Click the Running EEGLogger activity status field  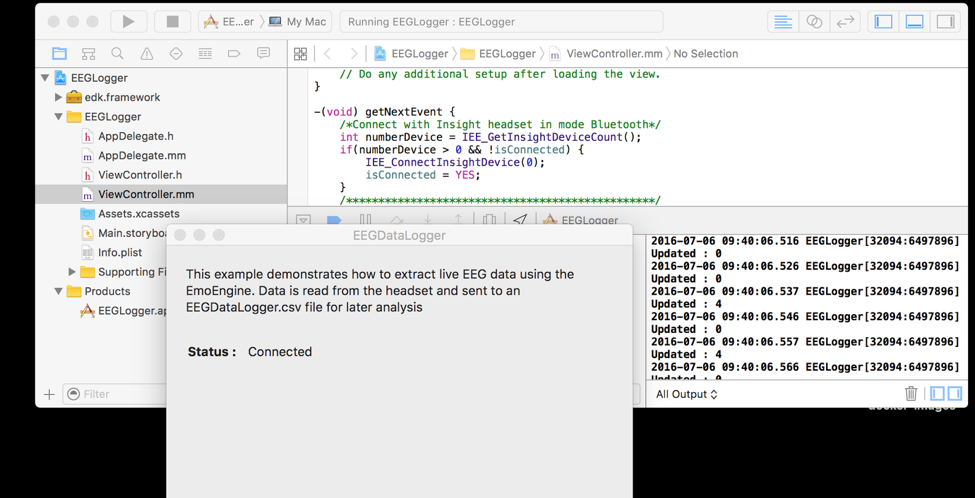point(501,22)
